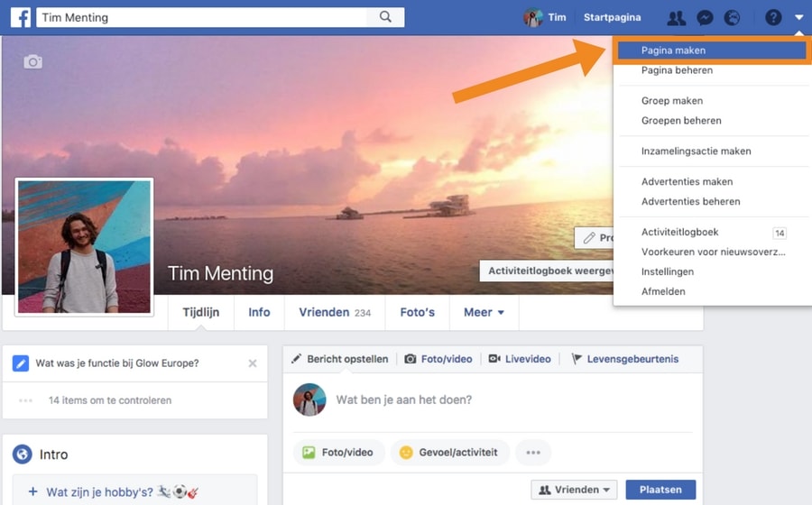Select Inzamelingsactie maken menu entry
Screen dimensions: 812x505
tap(696, 151)
